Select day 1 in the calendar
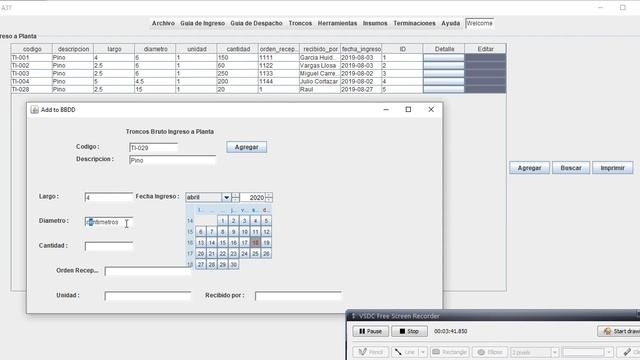Screen dimensions: 640x360 [x=222, y=221]
